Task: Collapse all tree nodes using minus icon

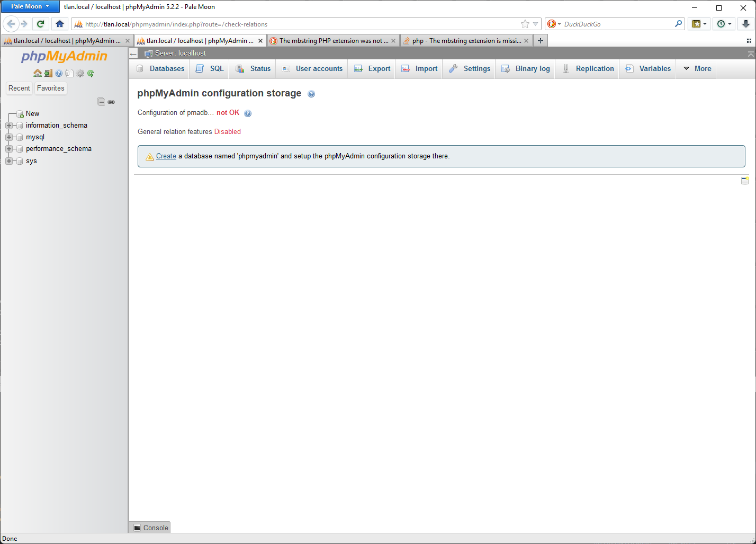Action: tap(101, 102)
